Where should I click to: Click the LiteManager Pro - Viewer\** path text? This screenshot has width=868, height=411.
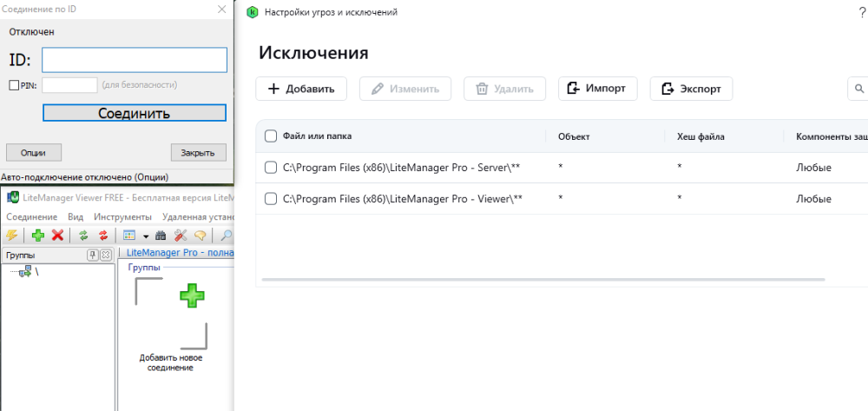click(x=403, y=199)
